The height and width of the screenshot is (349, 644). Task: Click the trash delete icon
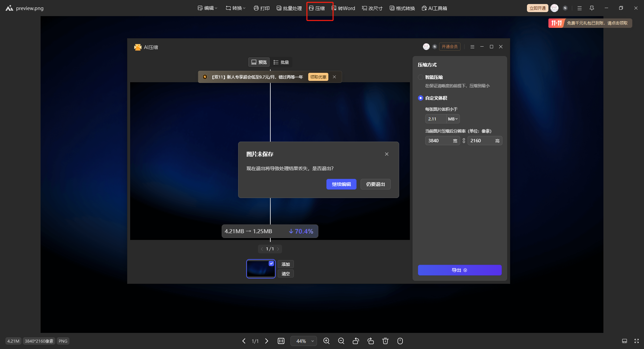pos(385,341)
